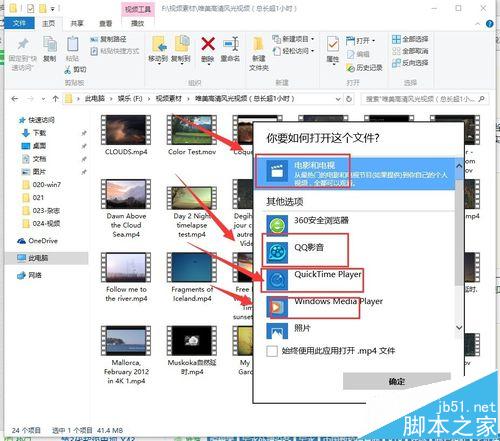The height and width of the screenshot is (441, 500).
Task: Switch to the 查看 ribbon tab
Action: pos(106,23)
